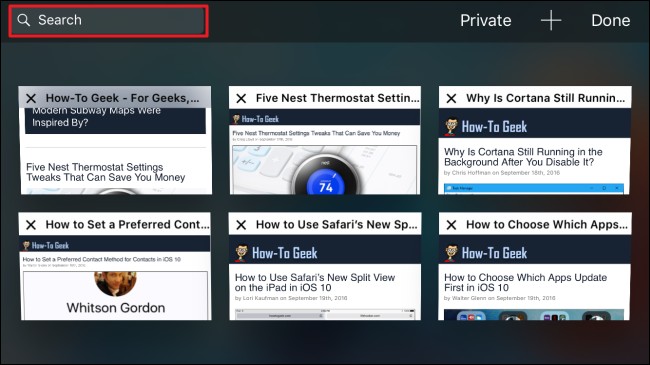Switch to Private browsing mode
Image resolution: width=650 pixels, height=365 pixels.
485,20
